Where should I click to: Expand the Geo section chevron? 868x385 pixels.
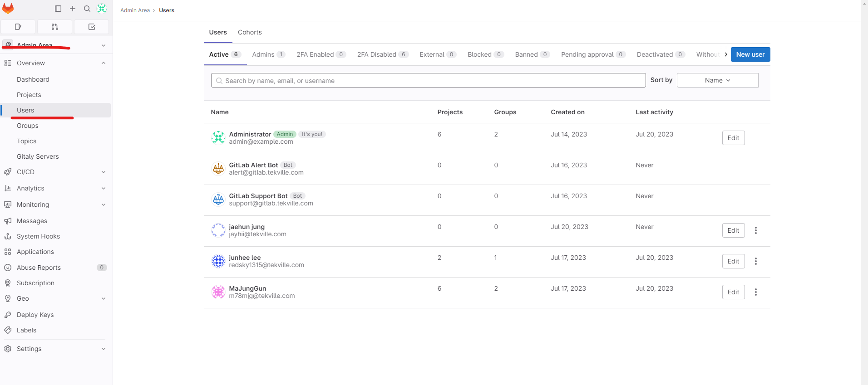[x=104, y=298]
